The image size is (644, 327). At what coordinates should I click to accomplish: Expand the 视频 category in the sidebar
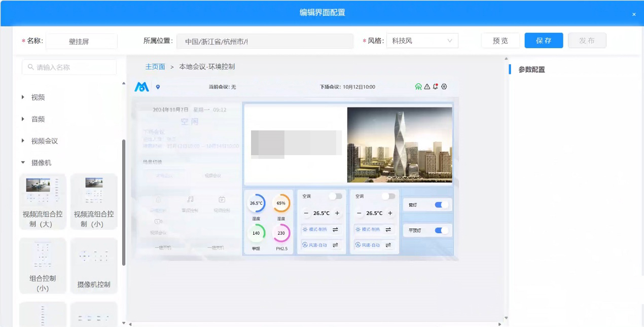coord(23,97)
